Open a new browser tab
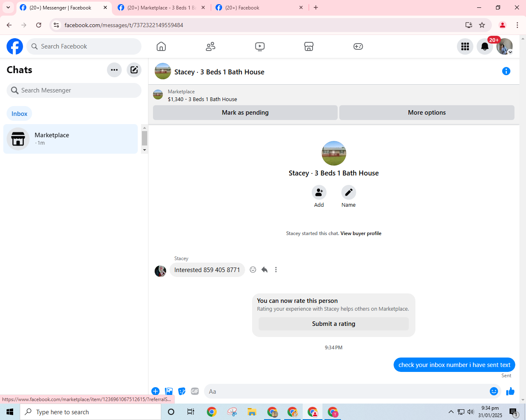 coord(316,7)
